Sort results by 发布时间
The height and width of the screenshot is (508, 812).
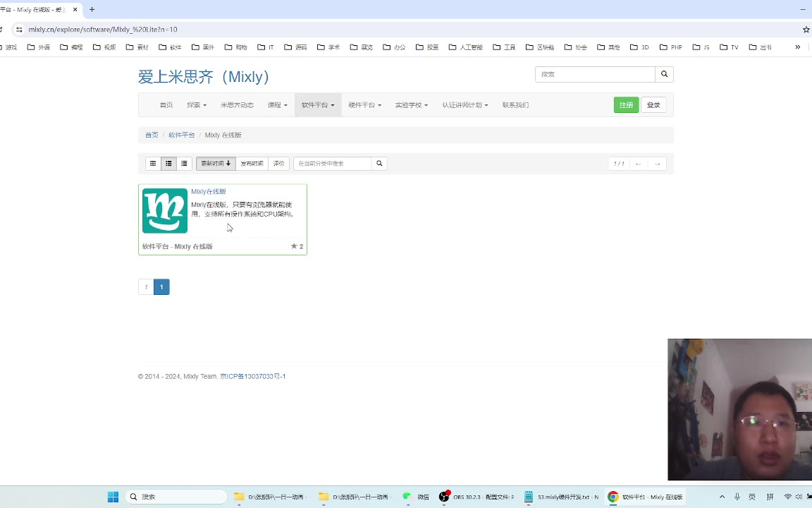[252, 163]
